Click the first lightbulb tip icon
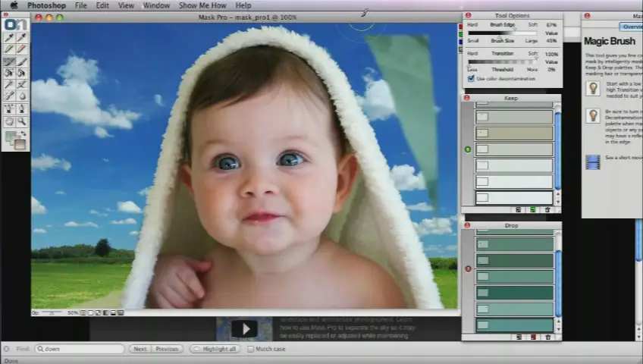The width and height of the screenshot is (643, 364). (593, 88)
